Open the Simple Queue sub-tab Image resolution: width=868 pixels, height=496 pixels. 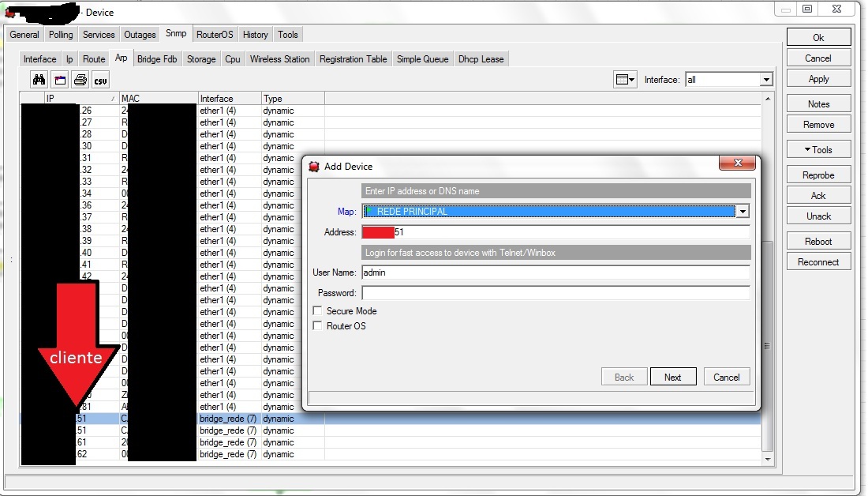pyautogui.click(x=422, y=58)
